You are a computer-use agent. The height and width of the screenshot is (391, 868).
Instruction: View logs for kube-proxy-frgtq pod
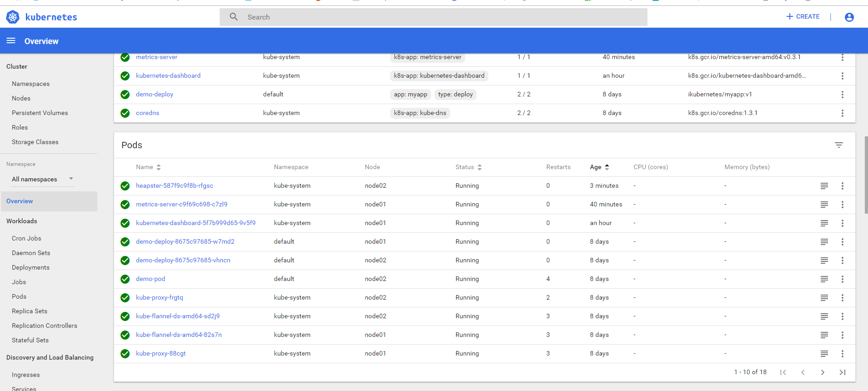pos(824,298)
